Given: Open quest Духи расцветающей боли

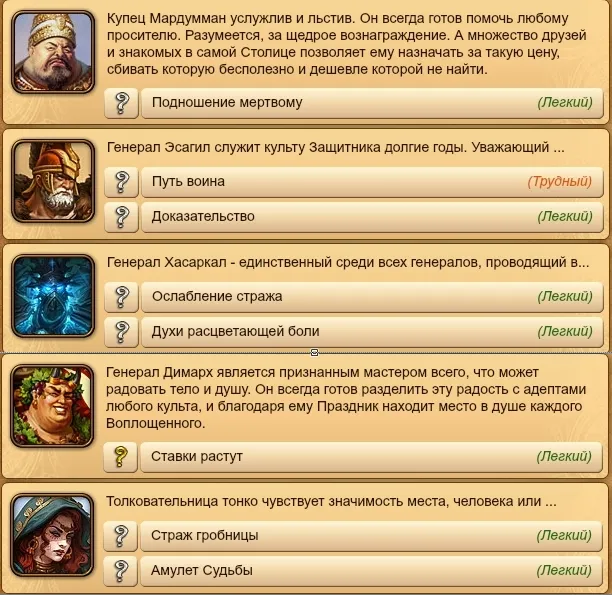Looking at the screenshot, I should click(x=372, y=332).
